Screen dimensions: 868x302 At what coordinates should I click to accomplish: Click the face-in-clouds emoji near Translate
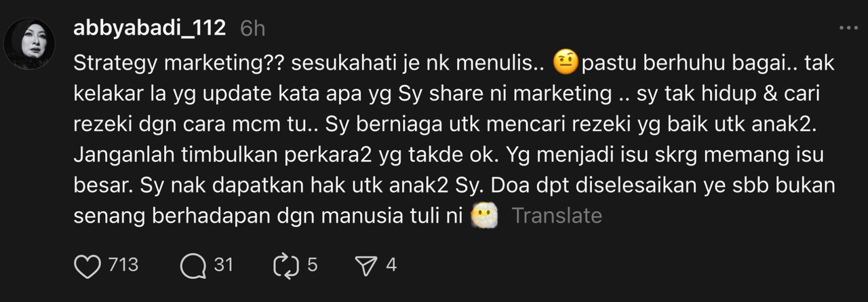point(484,216)
